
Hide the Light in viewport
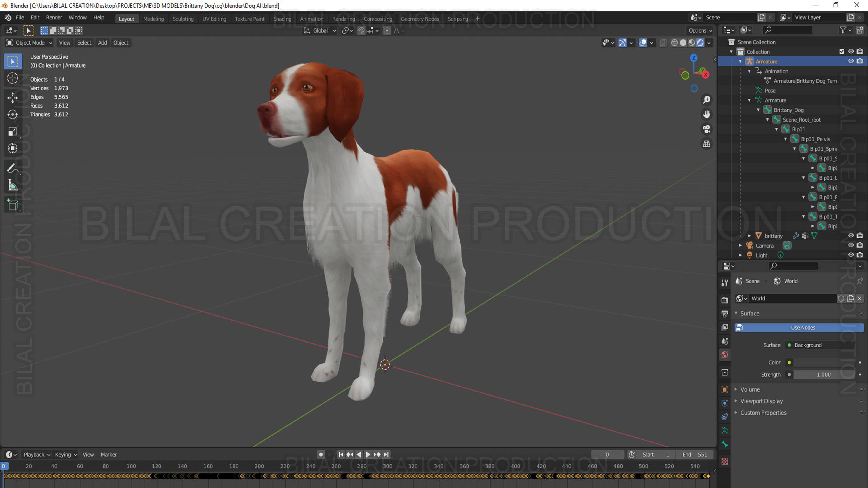(851, 255)
